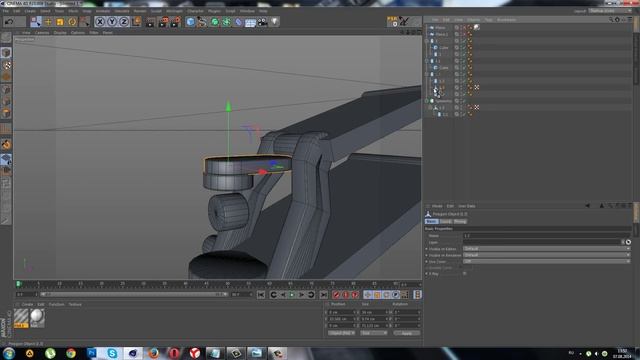Click the Name field in Basic Properties
The image size is (640, 360).
click(547, 236)
